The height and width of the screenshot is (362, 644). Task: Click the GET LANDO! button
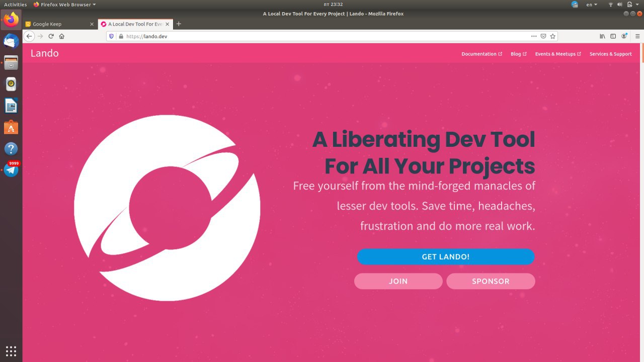(x=446, y=256)
